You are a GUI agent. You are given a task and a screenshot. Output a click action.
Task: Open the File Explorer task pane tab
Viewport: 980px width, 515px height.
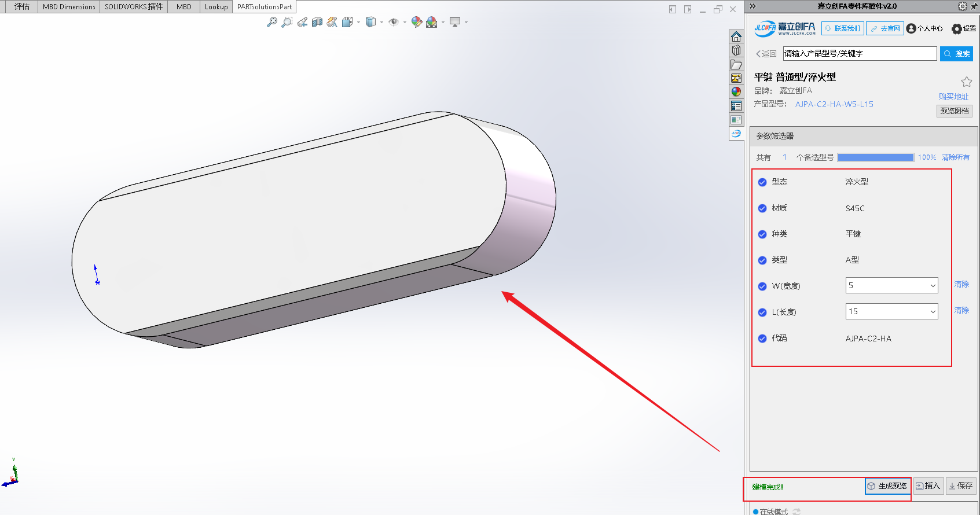pyautogui.click(x=736, y=64)
